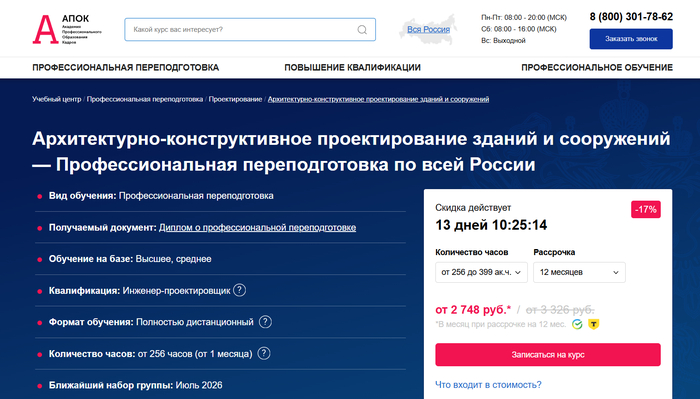Click the yellow T-bank icon
Image resolution: width=700 pixels, height=399 pixels.
coord(593,324)
